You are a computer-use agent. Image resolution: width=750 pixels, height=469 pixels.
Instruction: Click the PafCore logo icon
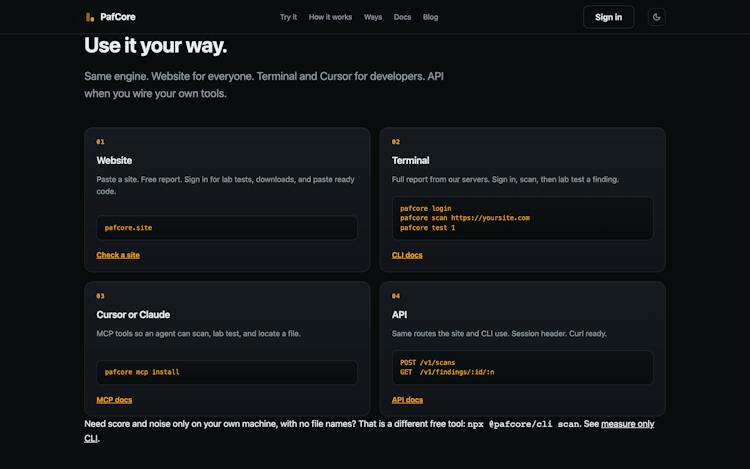[x=89, y=17]
